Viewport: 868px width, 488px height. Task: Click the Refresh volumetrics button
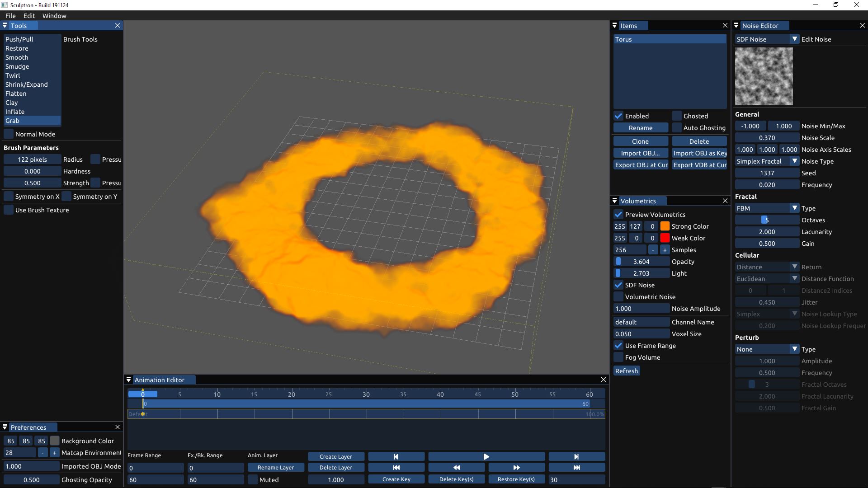coord(626,371)
